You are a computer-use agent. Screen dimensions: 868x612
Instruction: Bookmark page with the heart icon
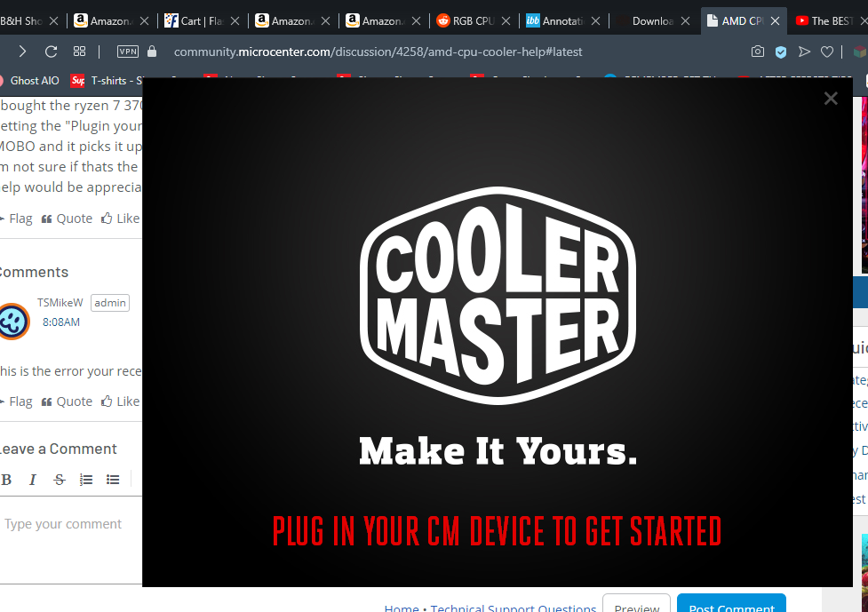coord(827,52)
